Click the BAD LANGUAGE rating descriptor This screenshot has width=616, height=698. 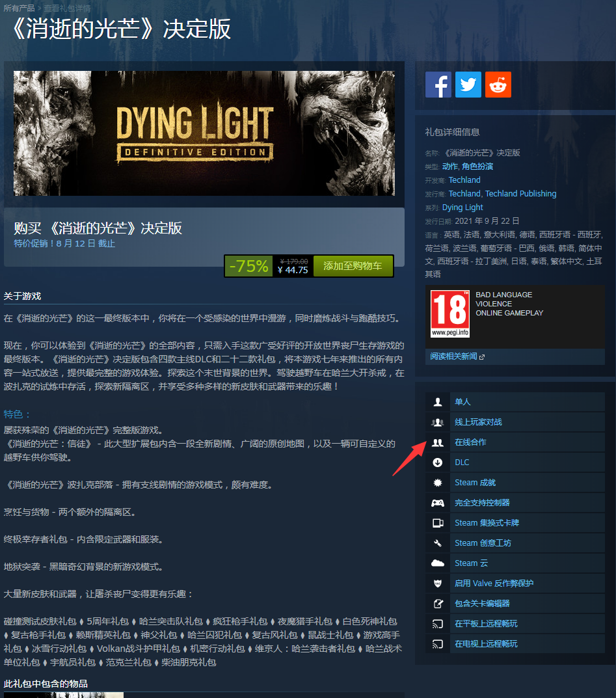tap(504, 295)
